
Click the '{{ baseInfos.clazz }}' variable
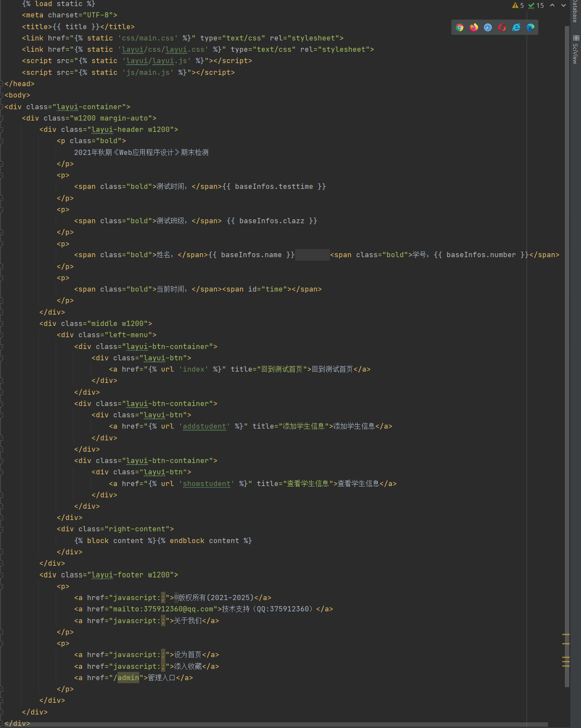272,221
